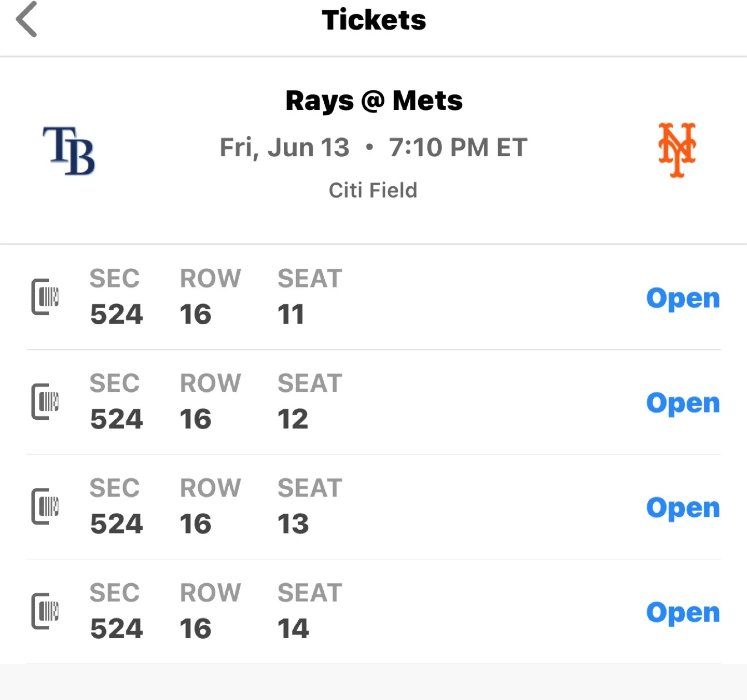Select the Rays @ Mets title

[x=374, y=101]
